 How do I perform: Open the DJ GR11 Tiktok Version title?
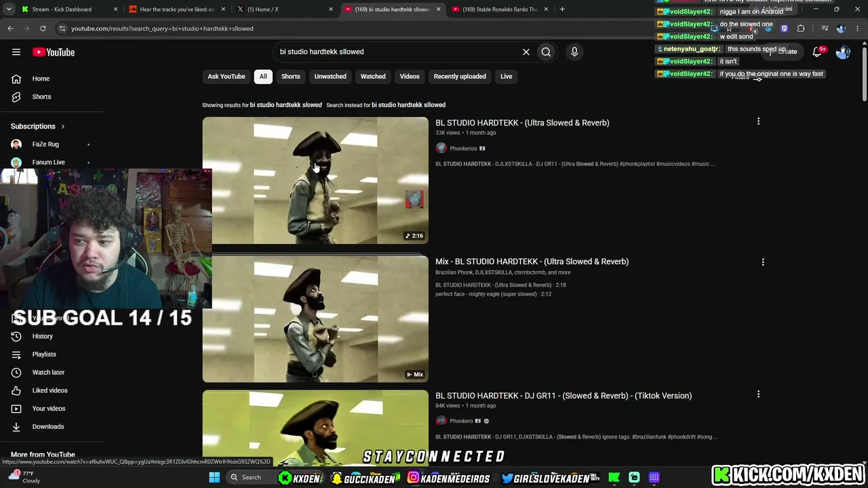click(x=564, y=396)
